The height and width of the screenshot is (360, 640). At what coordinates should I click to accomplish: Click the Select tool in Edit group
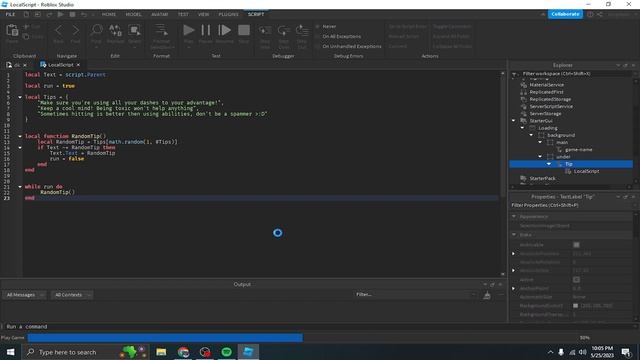[134, 30]
